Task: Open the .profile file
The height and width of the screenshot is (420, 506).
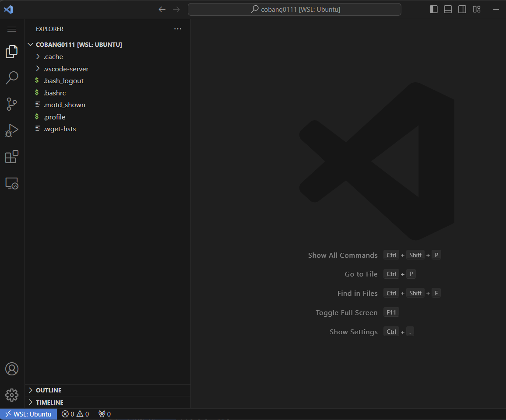Action: point(108,117)
